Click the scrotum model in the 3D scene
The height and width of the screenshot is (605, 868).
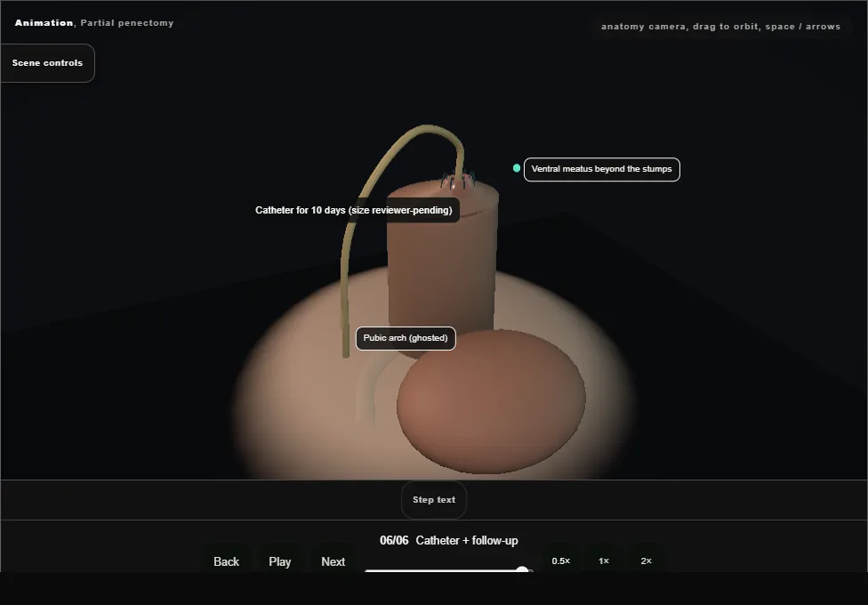491,401
